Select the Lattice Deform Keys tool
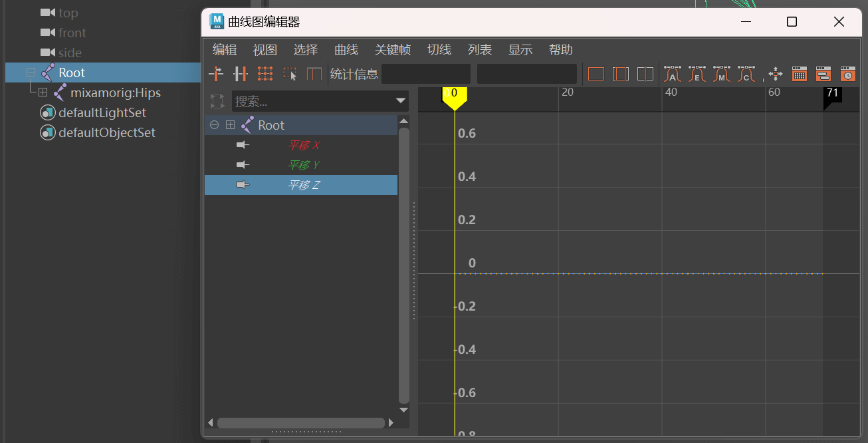 pyautogui.click(x=265, y=74)
